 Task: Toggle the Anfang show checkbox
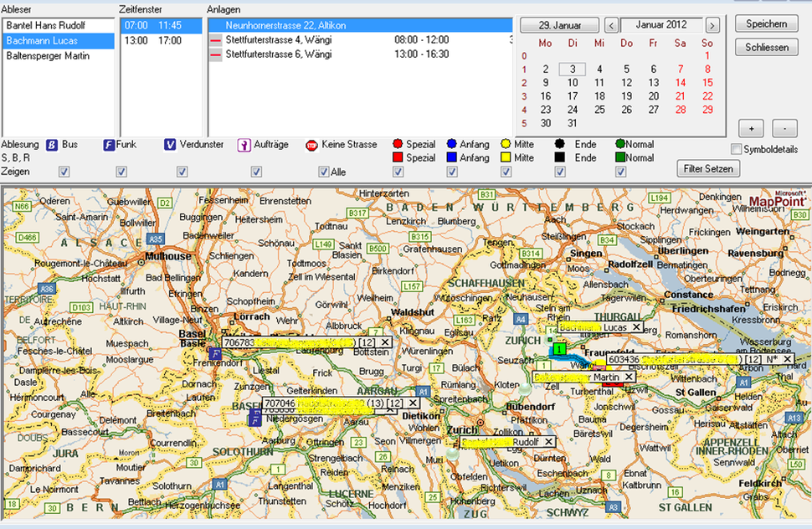452,172
